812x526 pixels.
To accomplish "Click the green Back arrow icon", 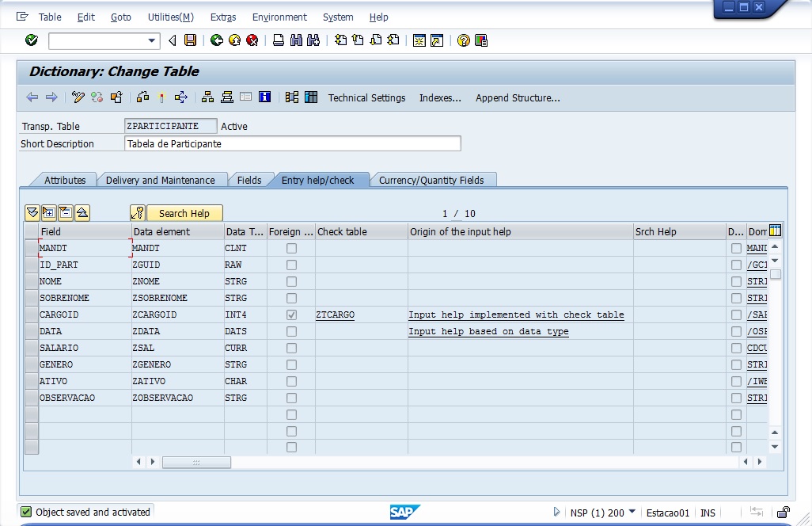I will coord(216,40).
